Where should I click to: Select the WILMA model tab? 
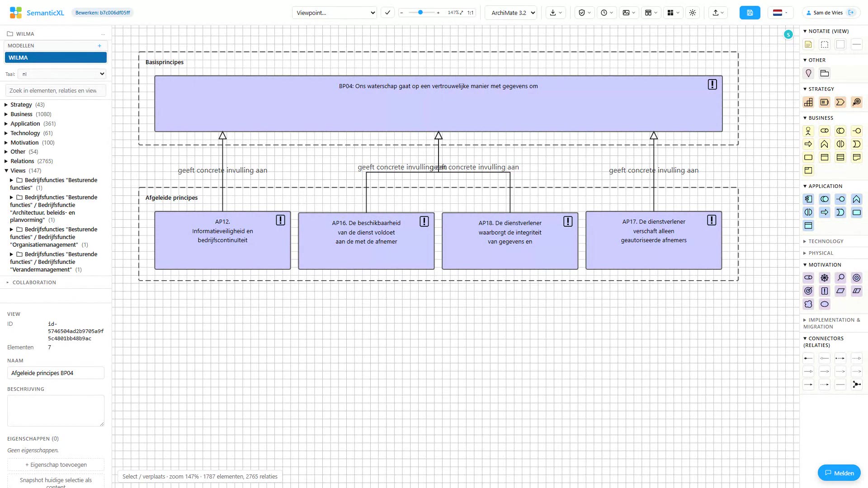pyautogui.click(x=56, y=57)
